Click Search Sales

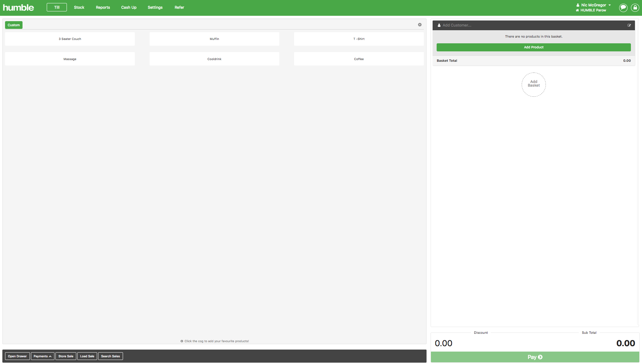point(111,356)
